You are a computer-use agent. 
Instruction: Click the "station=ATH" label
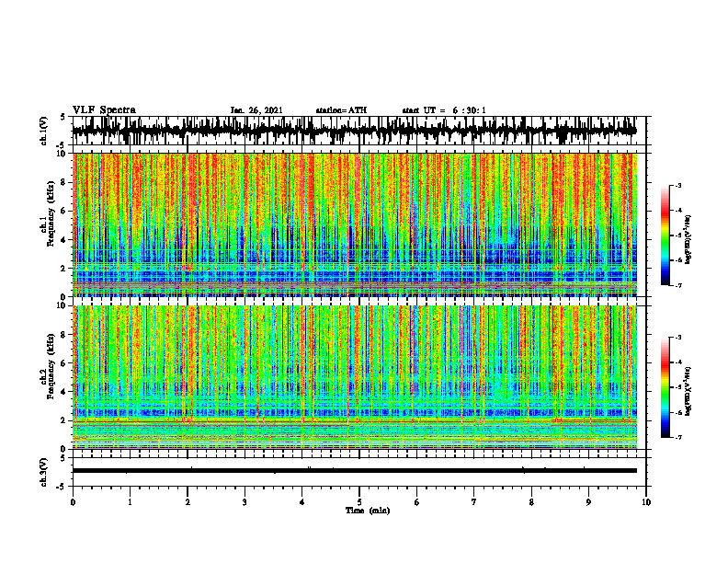(x=341, y=110)
